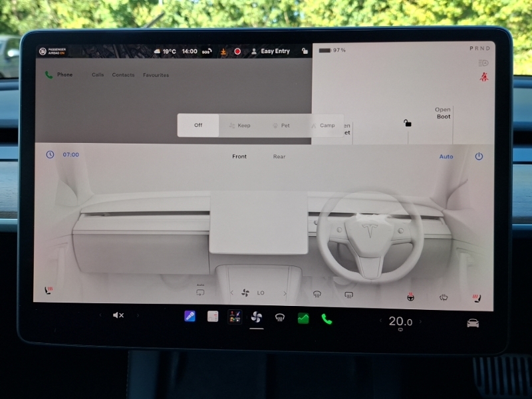This screenshot has height=399, width=532.
Task: Raise volume with the right arrow
Action: (138, 315)
